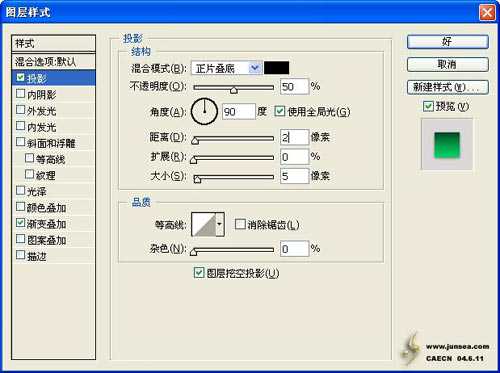Open the black shadow color swatch
The width and height of the screenshot is (500, 373).
point(276,68)
